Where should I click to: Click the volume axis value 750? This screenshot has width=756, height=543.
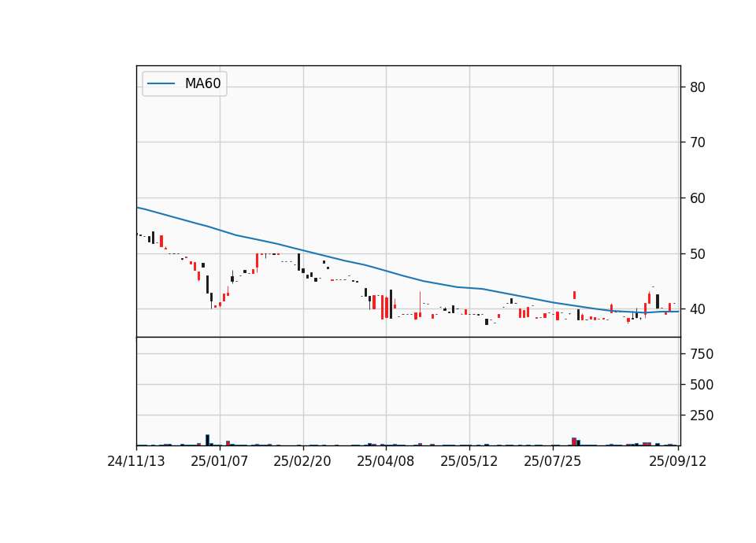click(702, 354)
